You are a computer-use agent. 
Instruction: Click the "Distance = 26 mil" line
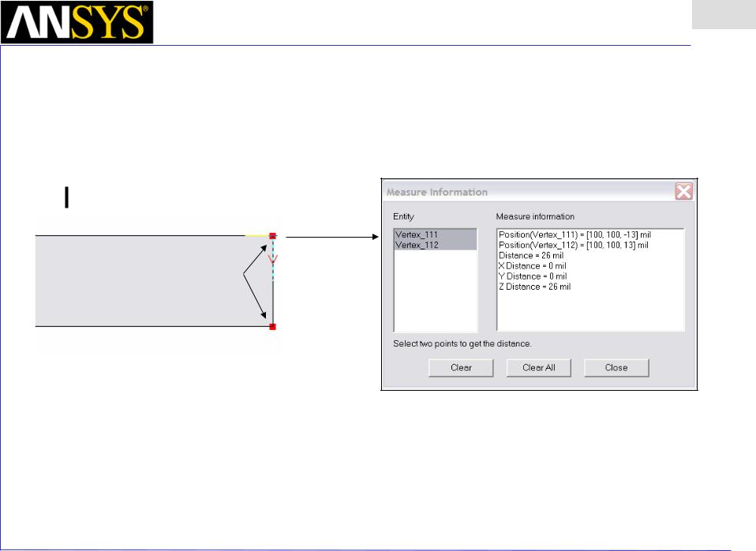tap(531, 256)
